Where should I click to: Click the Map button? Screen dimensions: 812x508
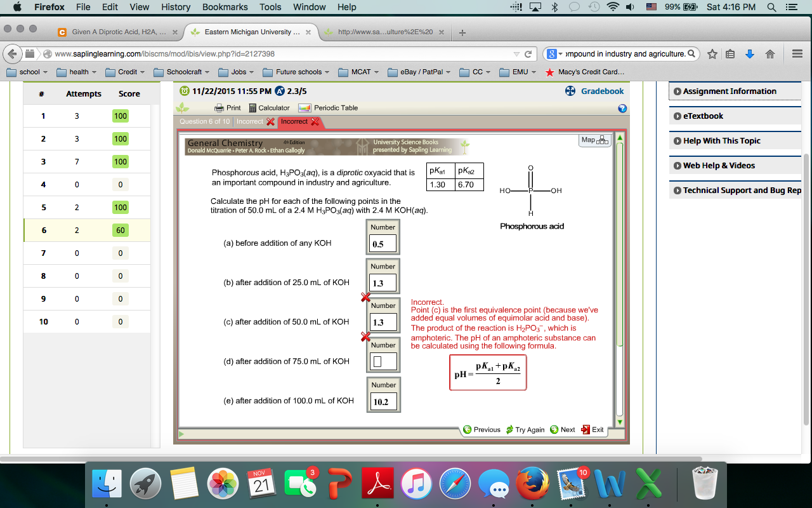[x=595, y=140]
